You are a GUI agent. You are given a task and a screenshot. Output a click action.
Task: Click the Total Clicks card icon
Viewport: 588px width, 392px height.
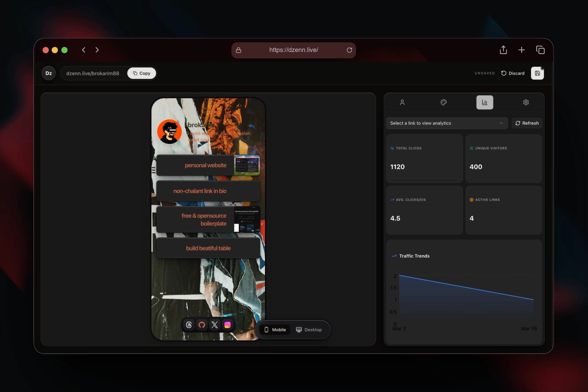[x=392, y=148]
